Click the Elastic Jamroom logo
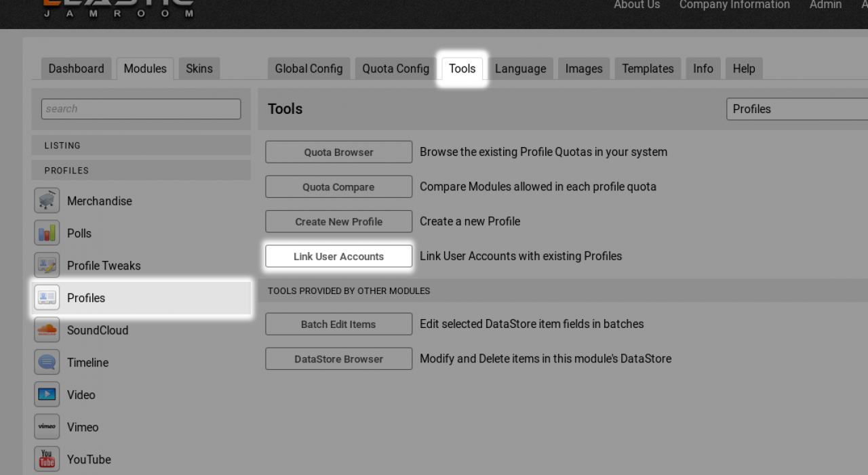 [119, 8]
